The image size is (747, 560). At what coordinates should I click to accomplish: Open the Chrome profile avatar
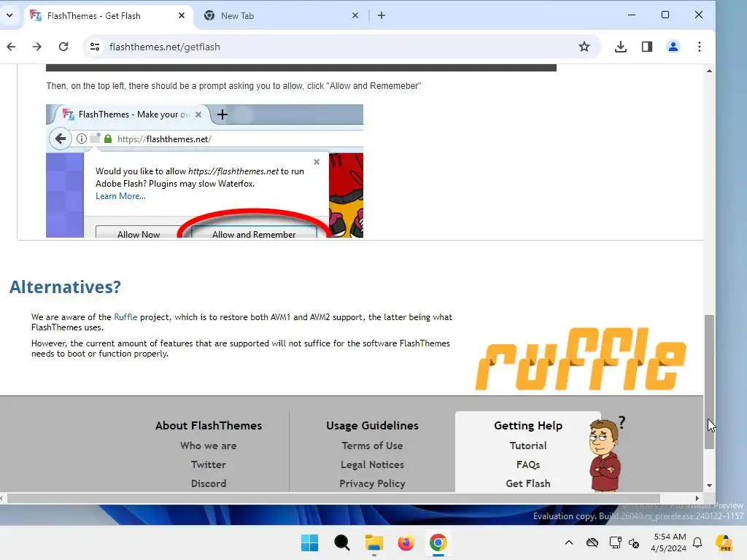tap(673, 47)
